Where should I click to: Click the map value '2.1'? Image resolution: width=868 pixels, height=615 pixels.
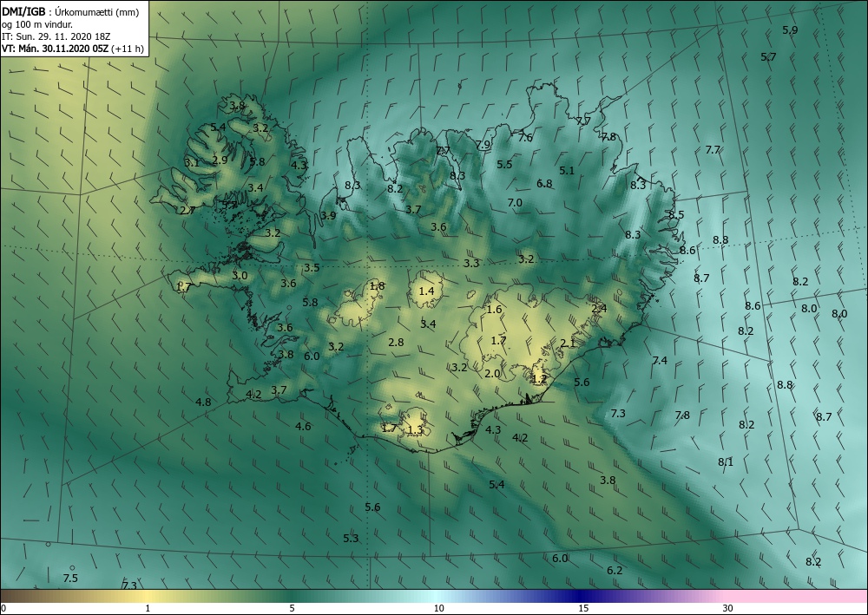[x=568, y=344]
